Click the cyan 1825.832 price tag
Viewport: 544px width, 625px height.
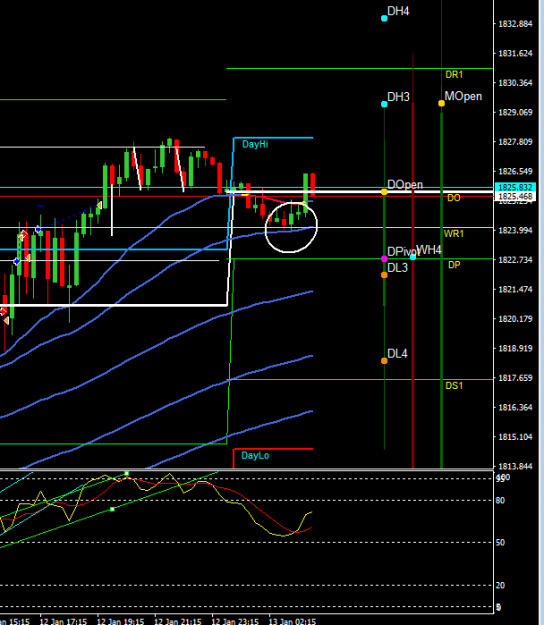(517, 187)
